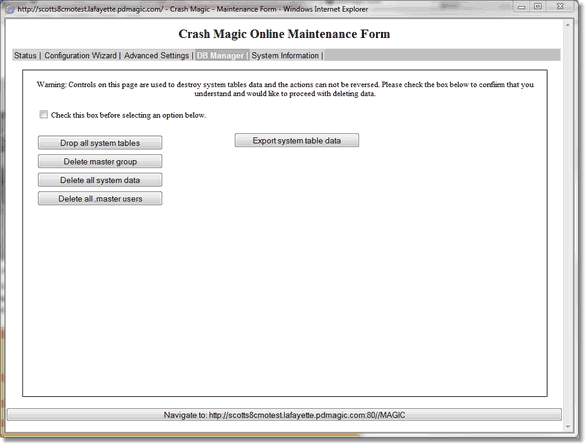The width and height of the screenshot is (586, 445).
Task: Click the Delete all .master users button
Action: (x=100, y=198)
